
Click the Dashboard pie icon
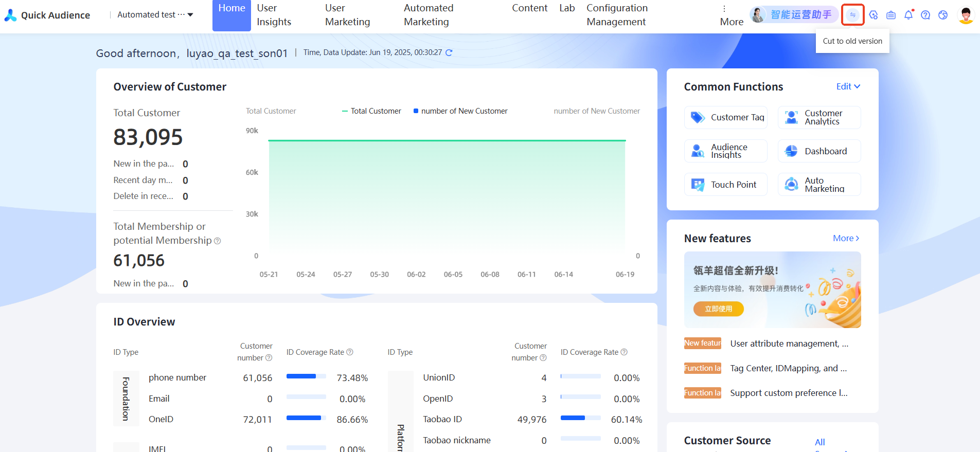pos(791,151)
